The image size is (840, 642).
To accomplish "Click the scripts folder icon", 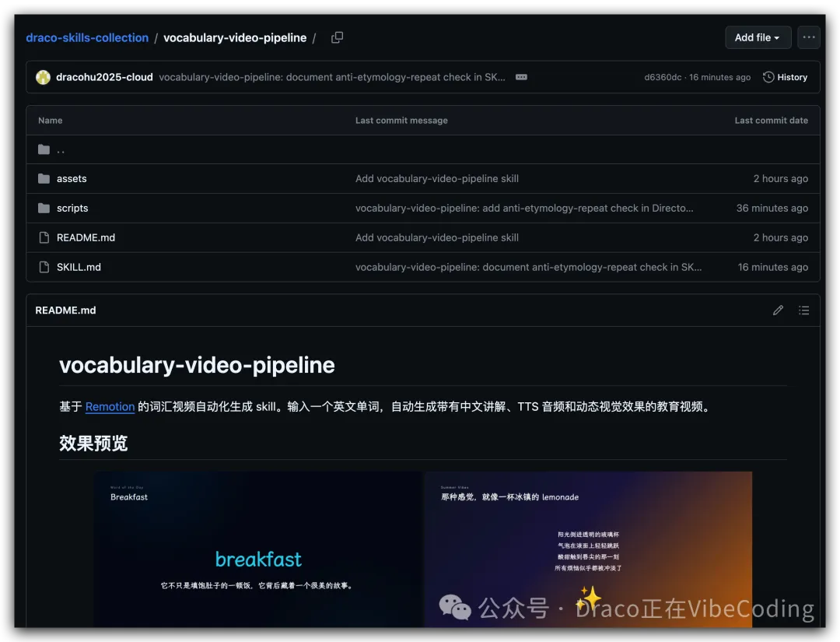I will pos(44,209).
